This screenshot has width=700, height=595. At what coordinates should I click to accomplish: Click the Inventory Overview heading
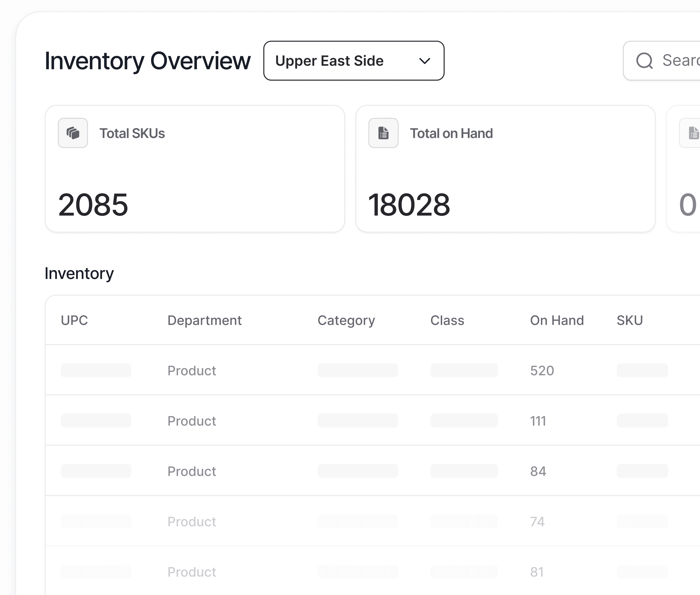pos(147,61)
